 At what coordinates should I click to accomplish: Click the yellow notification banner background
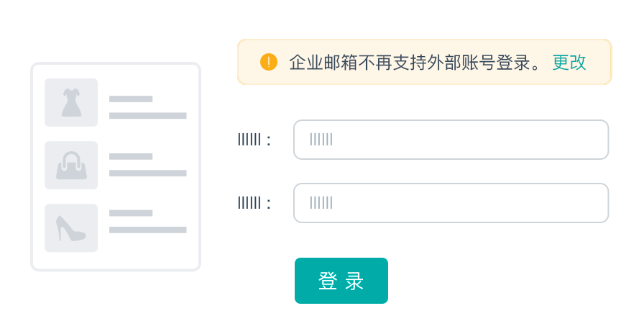pos(425,62)
